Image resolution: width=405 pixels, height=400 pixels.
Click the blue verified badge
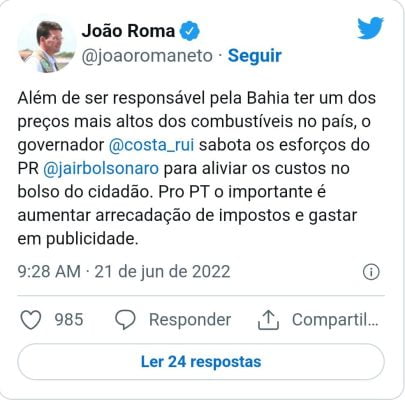pyautogui.click(x=190, y=31)
